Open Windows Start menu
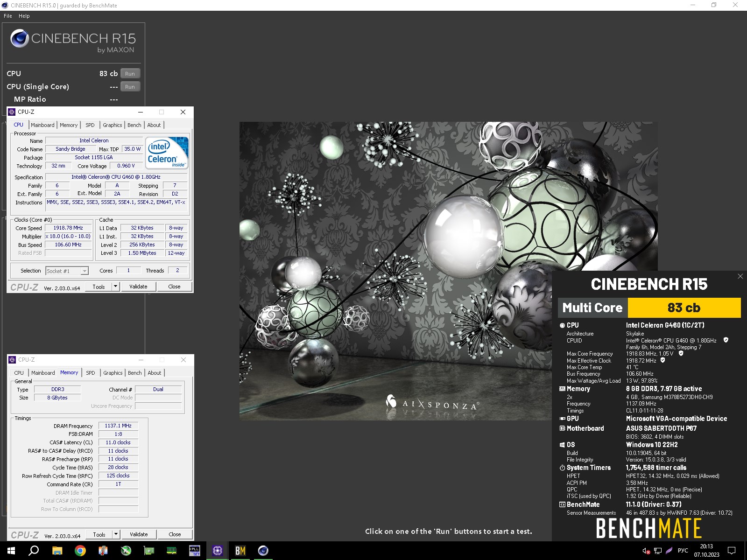Viewport: 747px width, 560px height. pyautogui.click(x=11, y=551)
